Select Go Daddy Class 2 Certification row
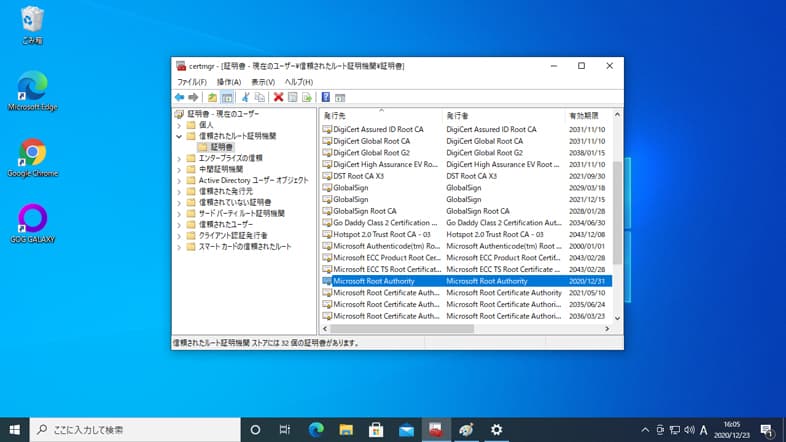The height and width of the screenshot is (442, 786). click(466, 223)
